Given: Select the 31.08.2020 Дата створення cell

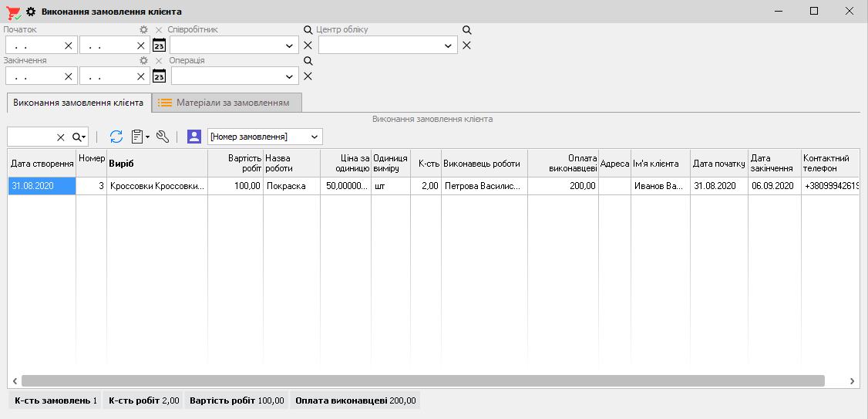Looking at the screenshot, I should pos(42,186).
